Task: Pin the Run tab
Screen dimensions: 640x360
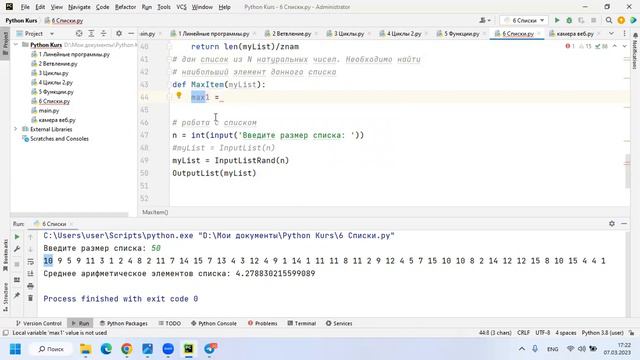Action: click(17, 295)
